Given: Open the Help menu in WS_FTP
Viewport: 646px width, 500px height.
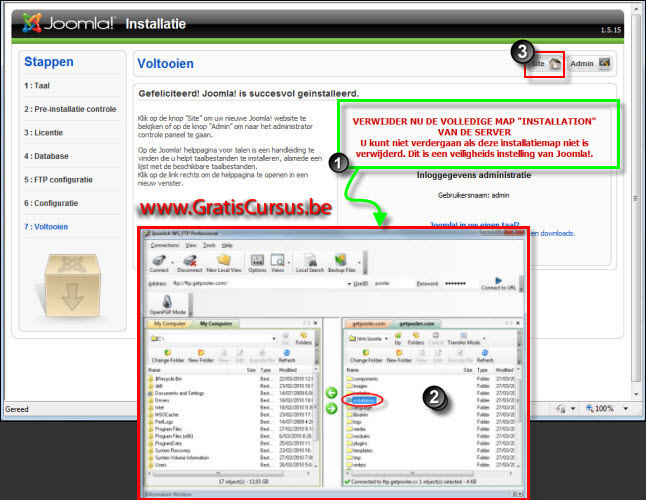Looking at the screenshot, I should coord(227,245).
